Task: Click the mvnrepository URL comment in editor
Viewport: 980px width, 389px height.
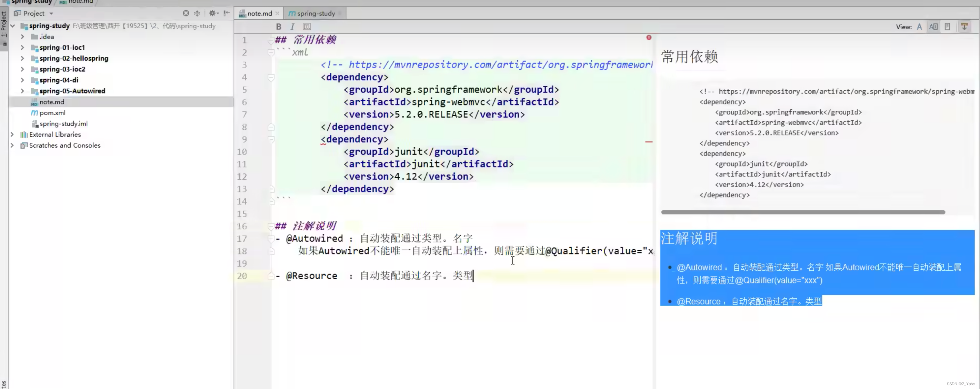Action: pyautogui.click(x=487, y=65)
